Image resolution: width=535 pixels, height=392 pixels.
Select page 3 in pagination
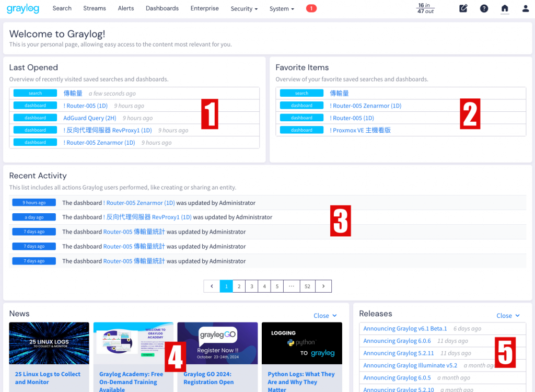251,286
